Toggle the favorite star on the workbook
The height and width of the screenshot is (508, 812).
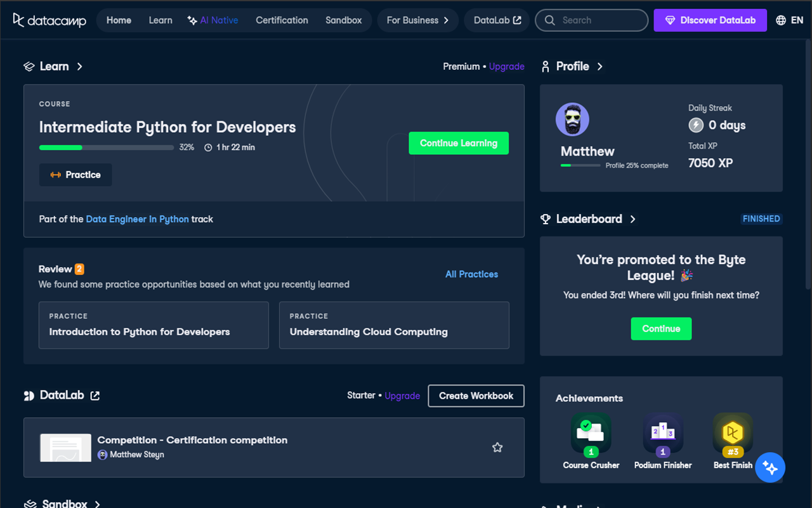(x=497, y=448)
